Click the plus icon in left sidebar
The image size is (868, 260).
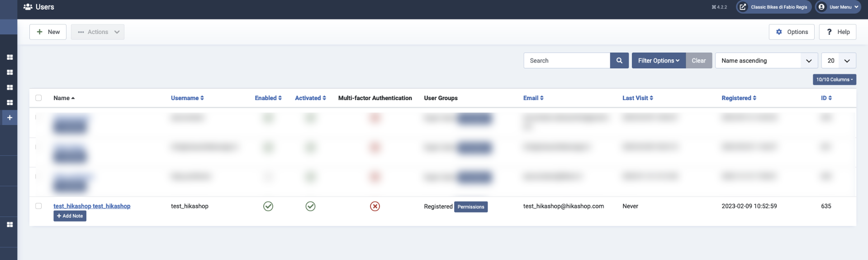click(9, 118)
